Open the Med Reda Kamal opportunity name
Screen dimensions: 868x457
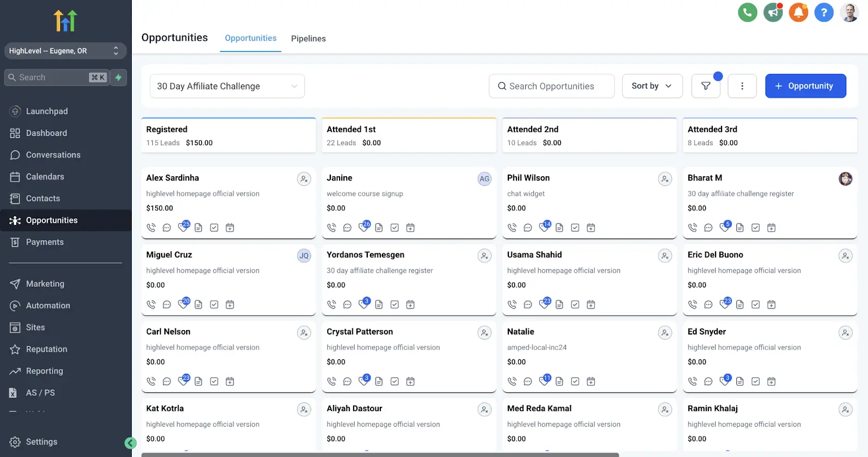tap(539, 409)
